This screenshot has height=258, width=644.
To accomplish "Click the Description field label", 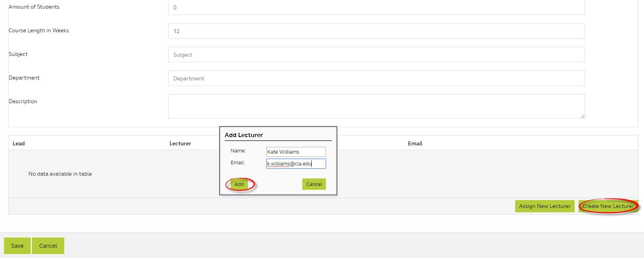I will coord(23,101).
